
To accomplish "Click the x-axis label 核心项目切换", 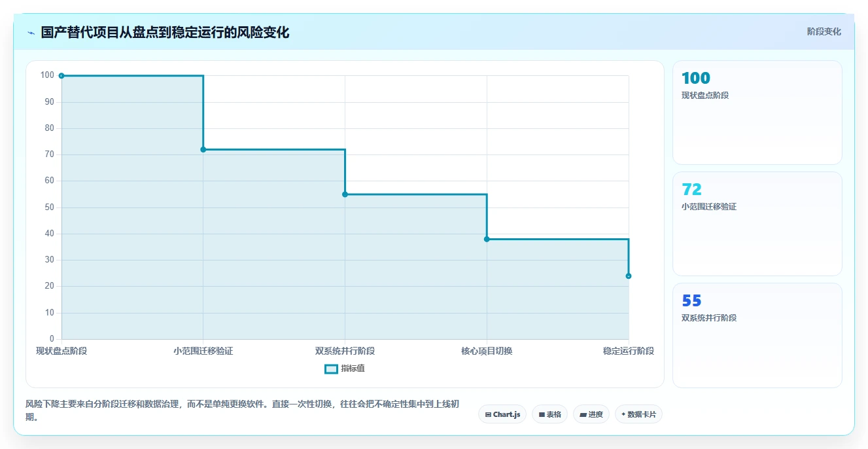I will pyautogui.click(x=487, y=351).
